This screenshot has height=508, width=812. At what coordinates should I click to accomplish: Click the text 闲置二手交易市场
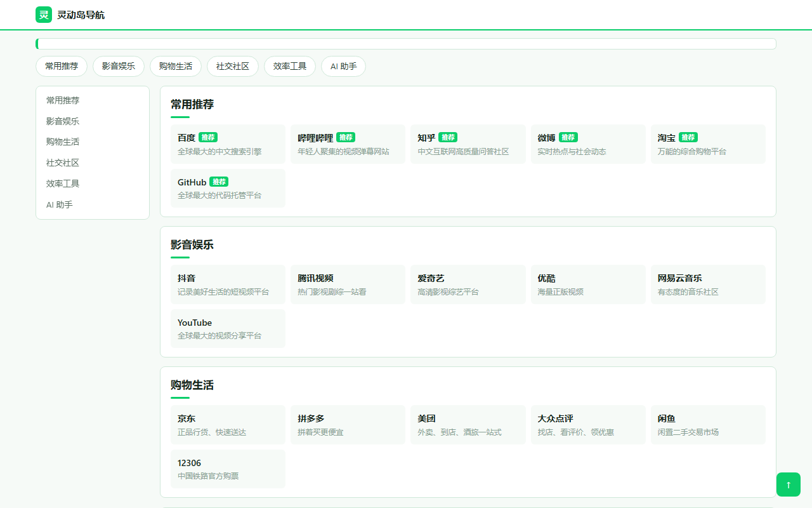688,432
